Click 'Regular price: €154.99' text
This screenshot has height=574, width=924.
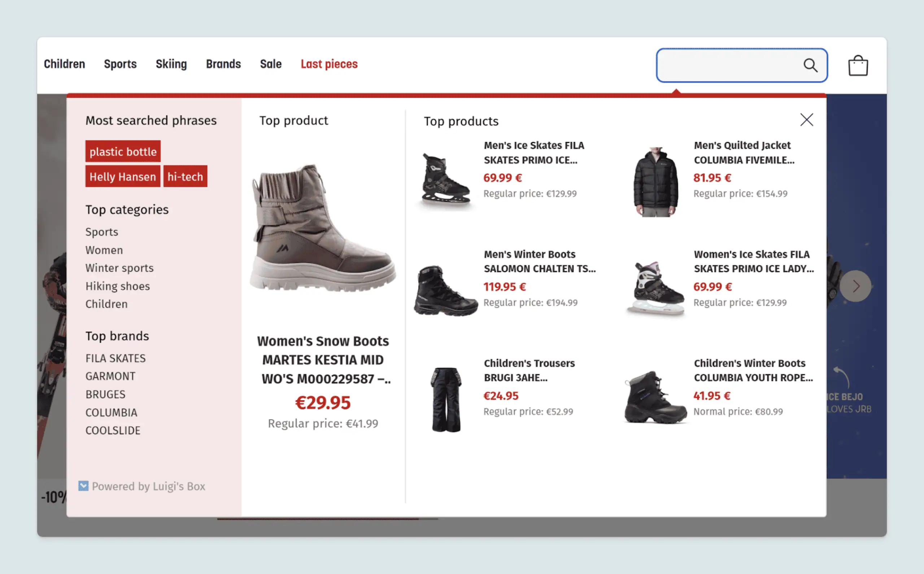click(740, 194)
